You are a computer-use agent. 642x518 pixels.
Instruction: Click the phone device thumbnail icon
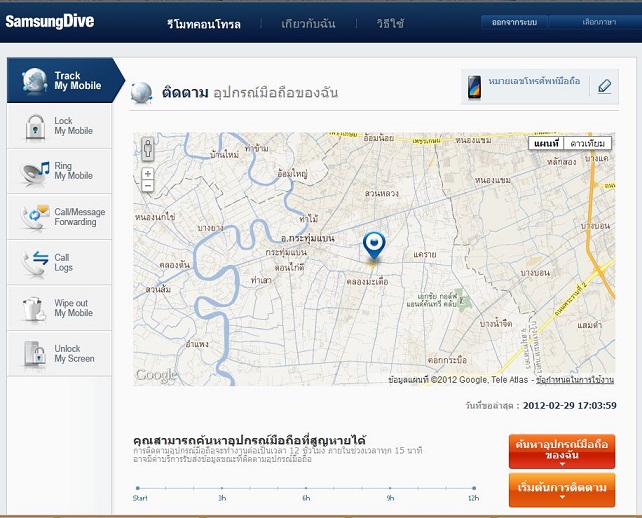[474, 87]
